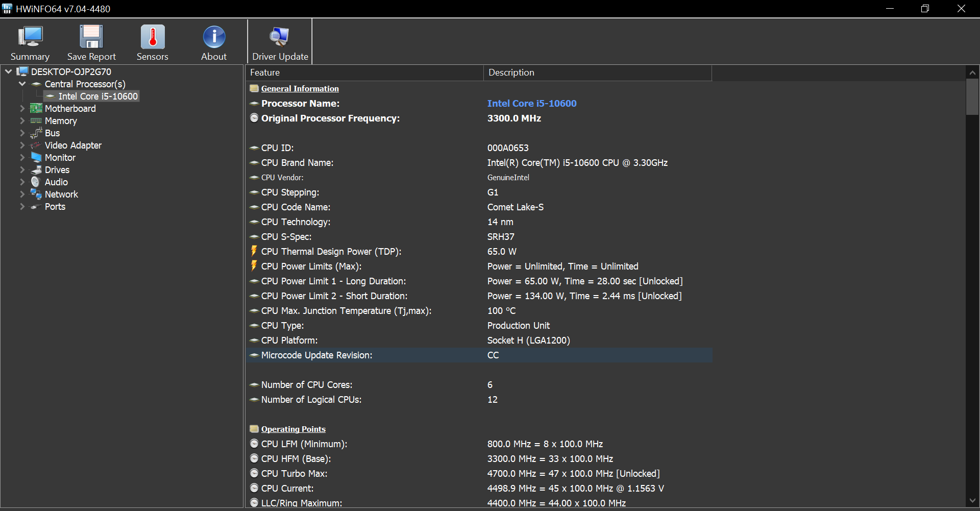The height and width of the screenshot is (511, 980).
Task: Collapse the Central Processor(s) node
Action: [x=22, y=84]
